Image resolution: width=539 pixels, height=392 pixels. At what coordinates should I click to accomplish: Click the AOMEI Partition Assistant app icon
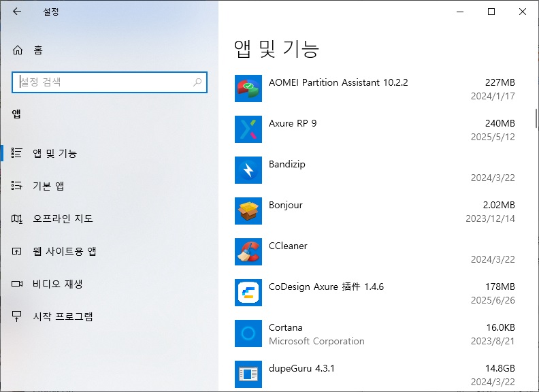point(248,88)
